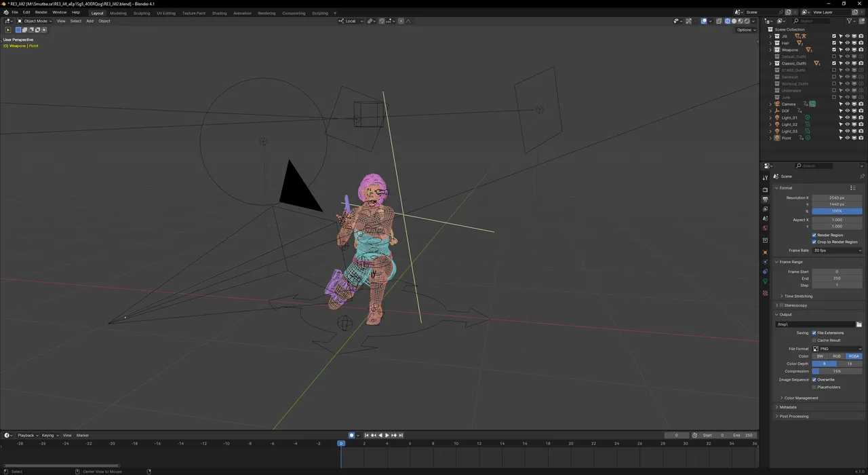Play the animation forward
Screen dimensions: 868x475
coord(387,435)
